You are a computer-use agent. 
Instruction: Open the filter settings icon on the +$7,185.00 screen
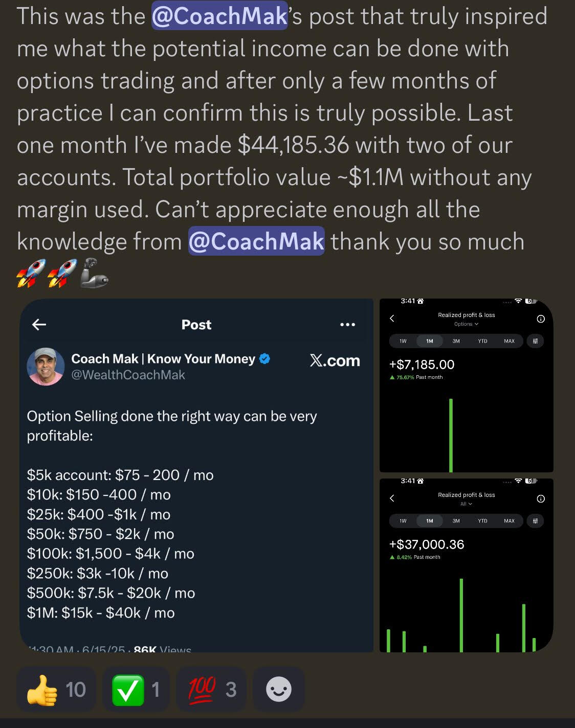[x=535, y=341]
